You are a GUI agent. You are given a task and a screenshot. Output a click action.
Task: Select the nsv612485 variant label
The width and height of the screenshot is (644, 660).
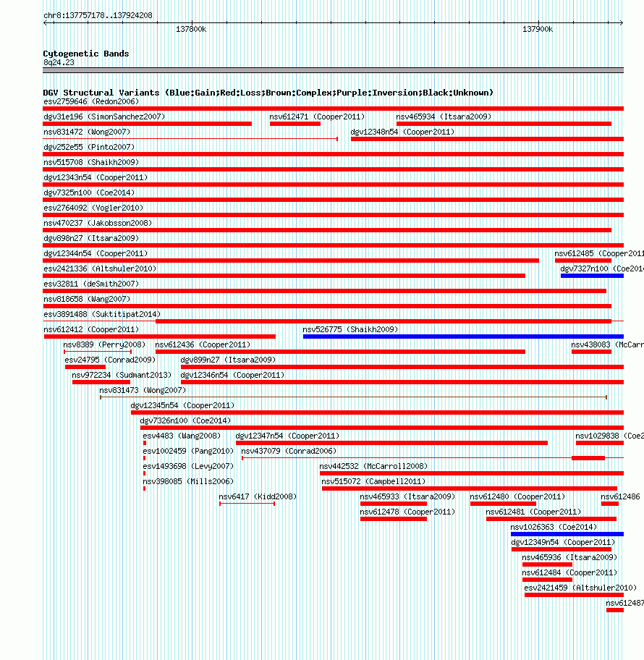599,253
